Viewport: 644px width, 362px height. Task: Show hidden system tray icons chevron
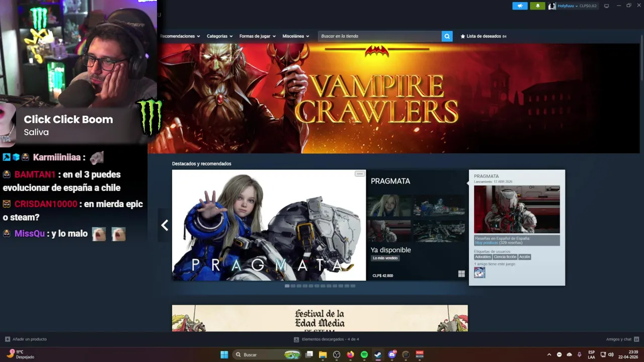549,354
